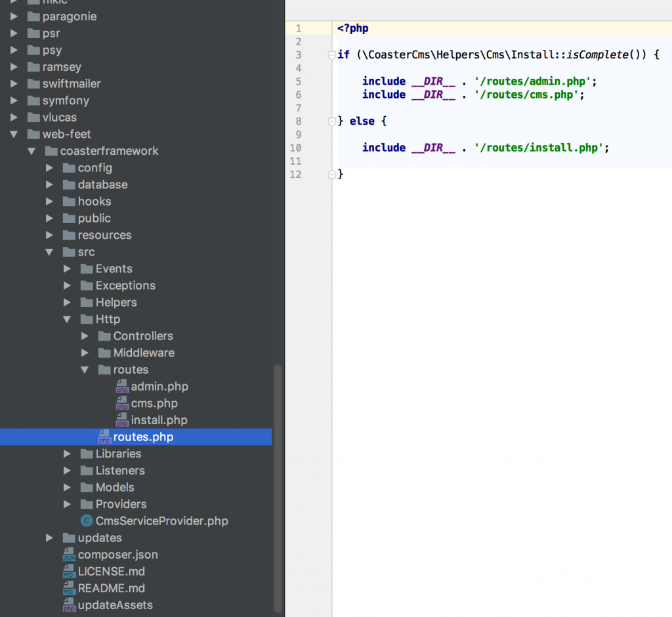
Task: Expand the symfony folder
Action: tap(14, 100)
